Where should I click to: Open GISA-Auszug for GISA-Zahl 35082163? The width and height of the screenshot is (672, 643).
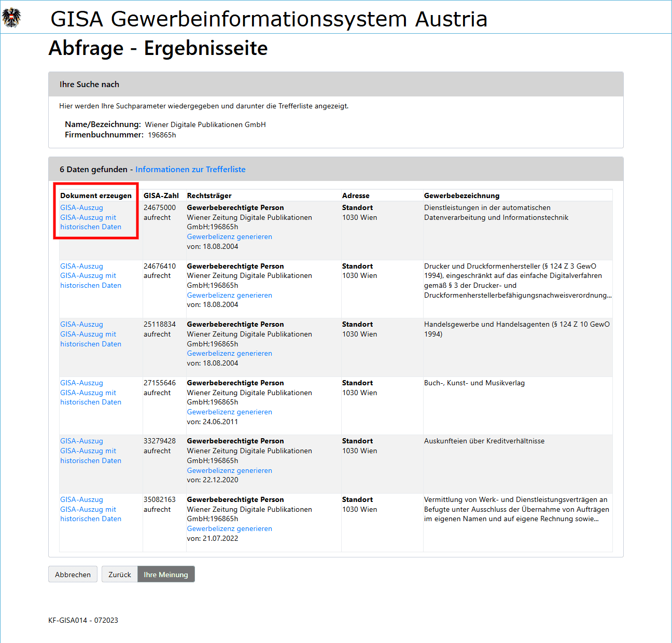click(81, 500)
